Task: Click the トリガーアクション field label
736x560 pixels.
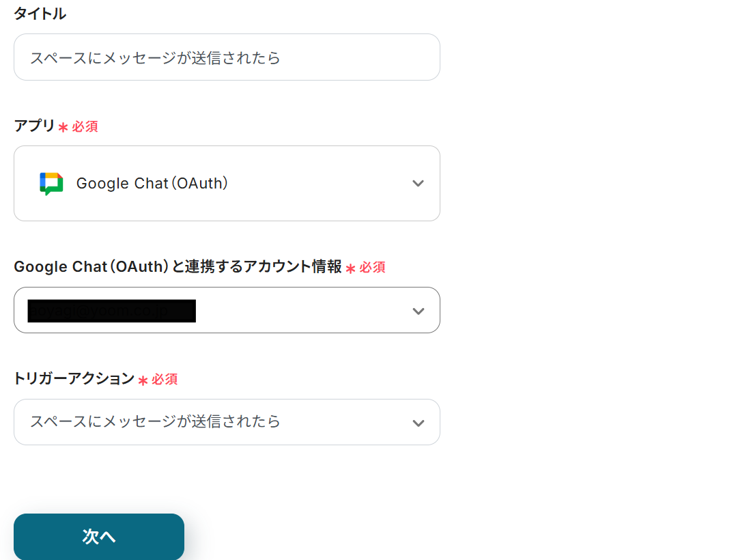Action: click(x=74, y=379)
